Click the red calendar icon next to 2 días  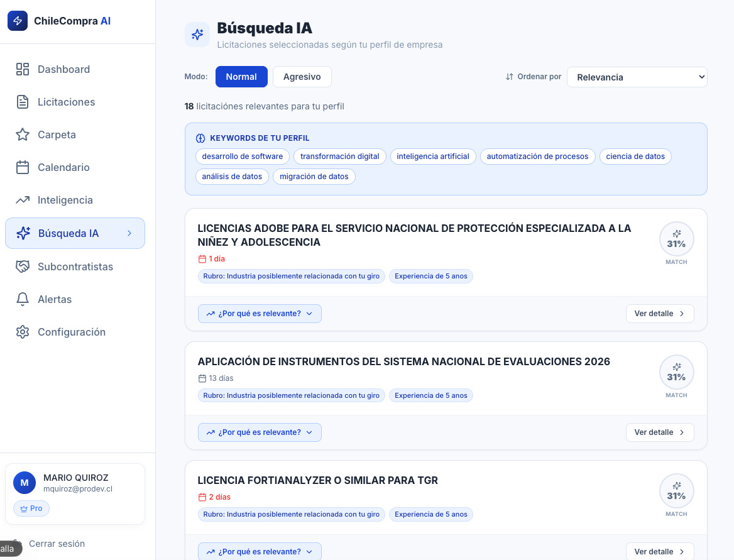tap(202, 497)
